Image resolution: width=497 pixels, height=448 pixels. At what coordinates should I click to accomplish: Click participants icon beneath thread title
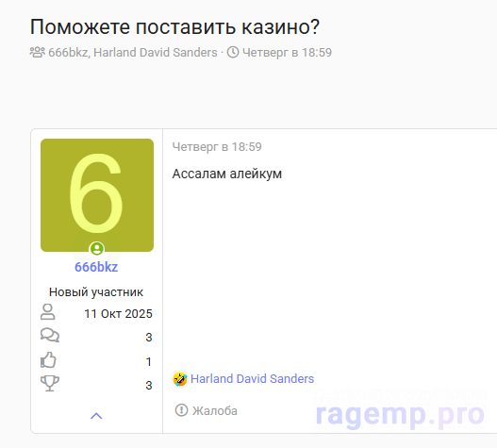point(38,52)
